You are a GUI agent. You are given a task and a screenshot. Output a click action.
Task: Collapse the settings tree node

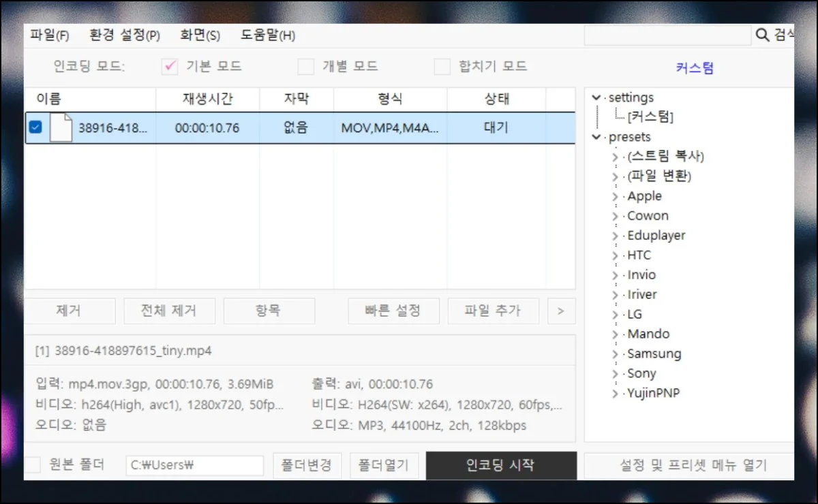tap(597, 98)
